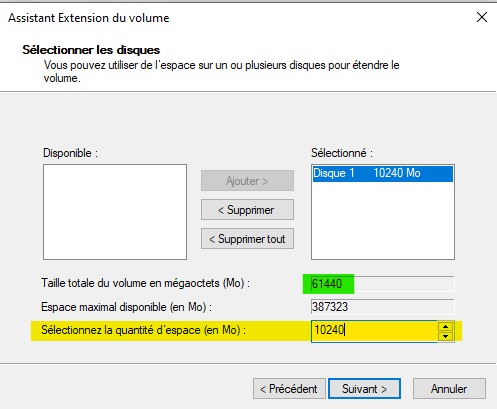Screen dimensions: 497x409
Task: Decrease space amount with spinner down arrow
Action: click(x=446, y=336)
